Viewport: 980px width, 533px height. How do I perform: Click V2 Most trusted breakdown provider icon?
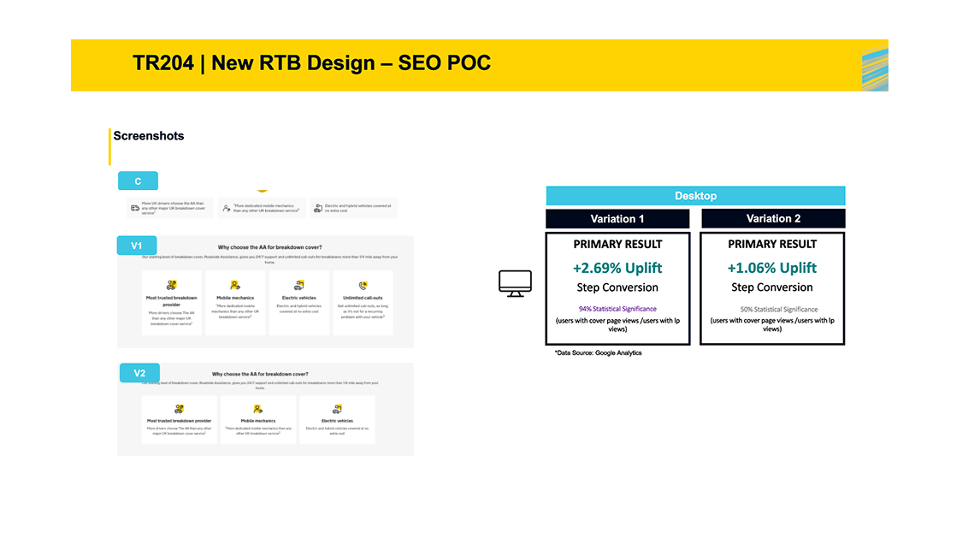pos(179,410)
